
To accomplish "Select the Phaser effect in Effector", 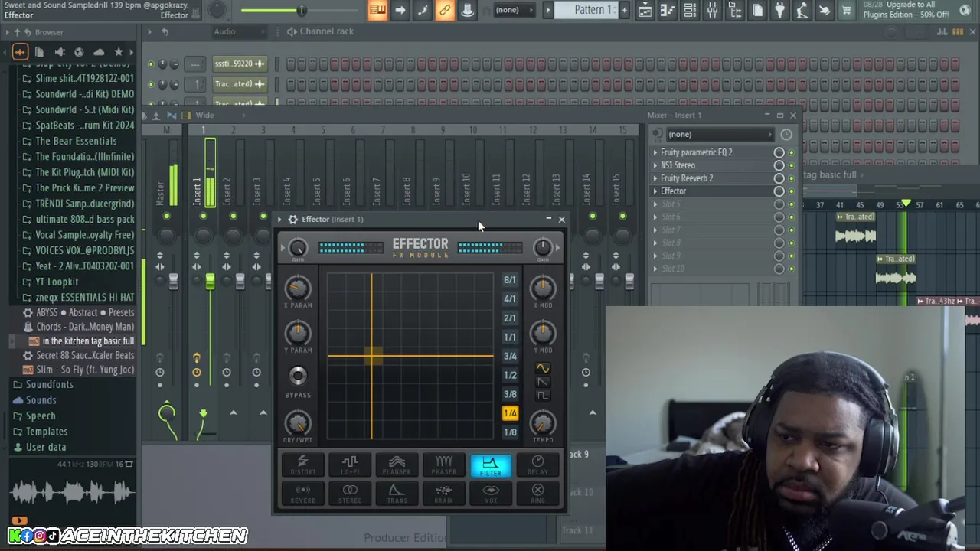I will pos(444,465).
